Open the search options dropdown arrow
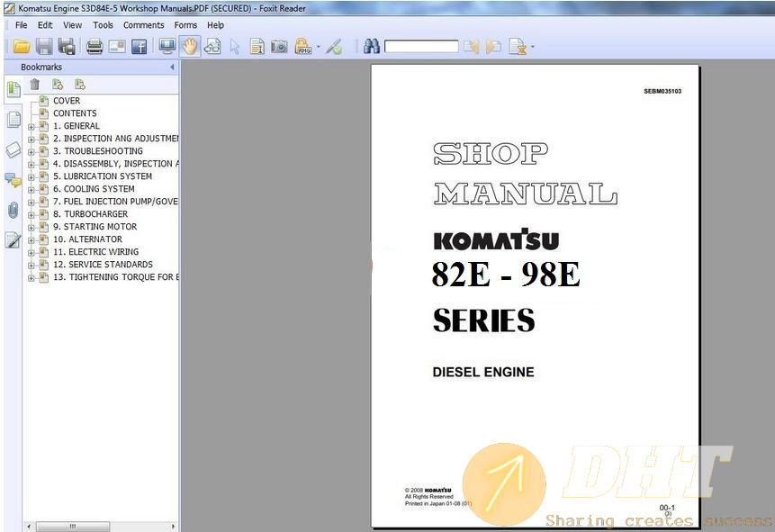Image resolution: width=775 pixels, height=532 pixels. pos(532,48)
